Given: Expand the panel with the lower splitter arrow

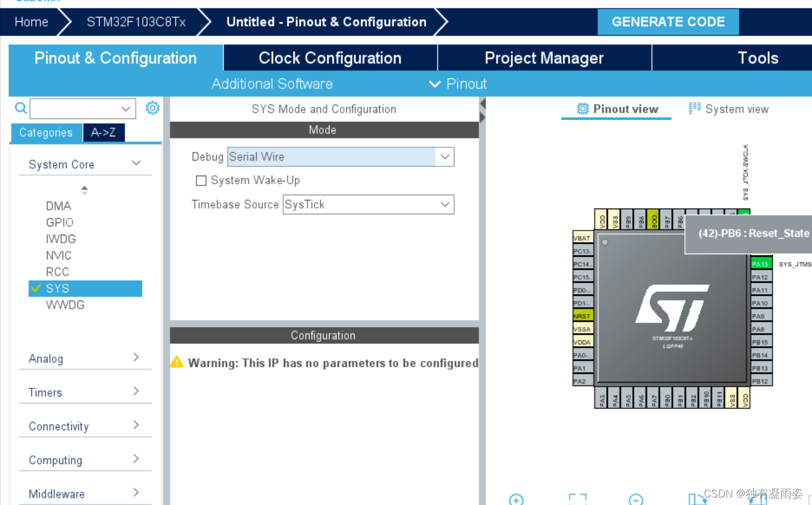Looking at the screenshot, I should (482, 117).
